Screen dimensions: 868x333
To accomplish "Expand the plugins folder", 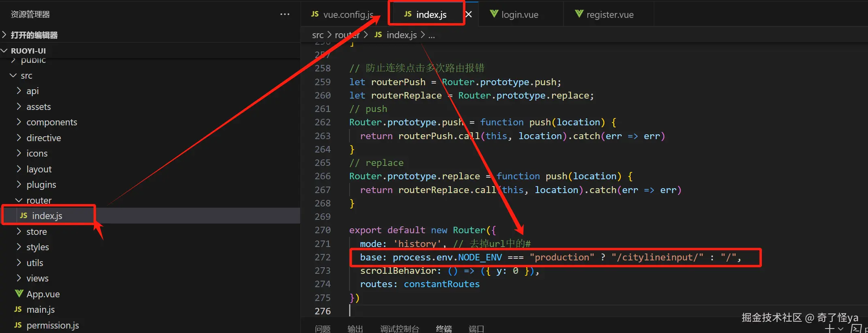I will (41, 185).
